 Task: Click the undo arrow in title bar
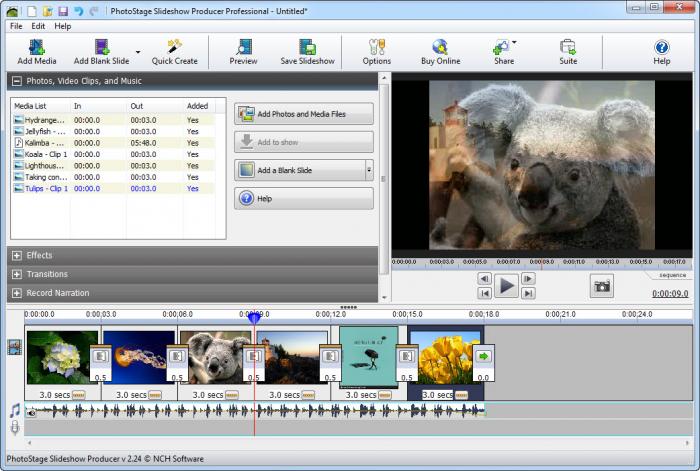pyautogui.click(x=79, y=11)
